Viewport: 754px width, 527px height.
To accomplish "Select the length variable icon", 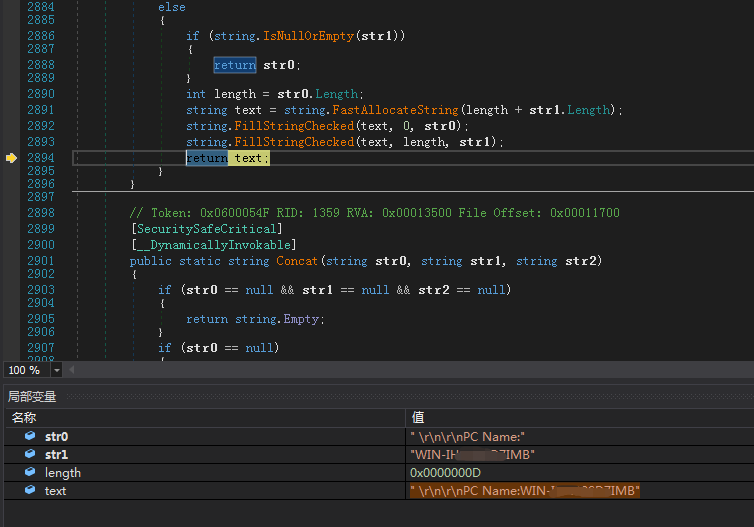I will pyautogui.click(x=30, y=472).
